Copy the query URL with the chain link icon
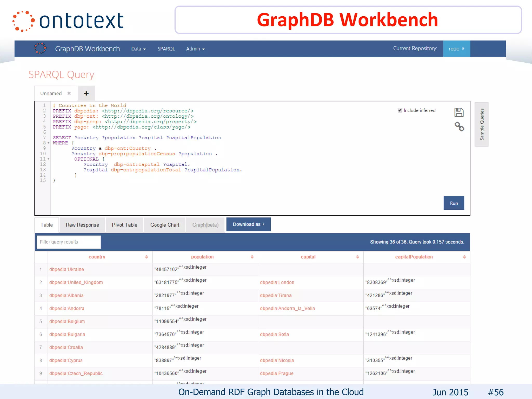 459,127
